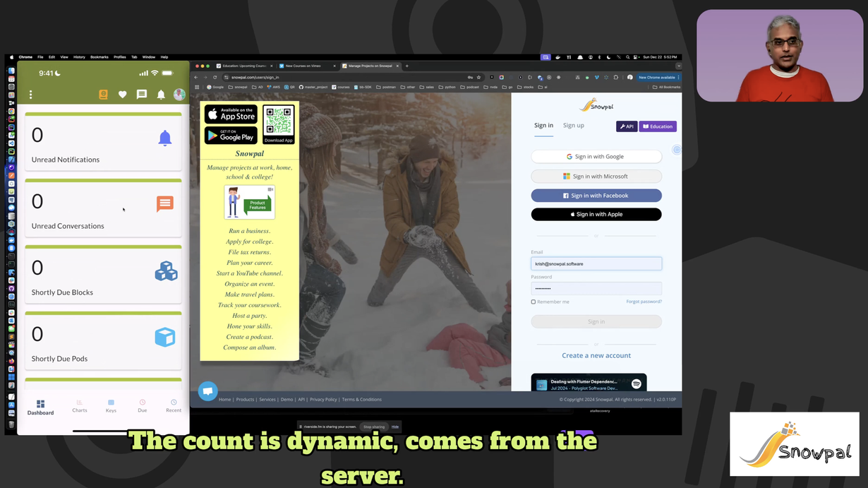The width and height of the screenshot is (868, 488).
Task: Click the Download App QR code
Action: click(279, 124)
